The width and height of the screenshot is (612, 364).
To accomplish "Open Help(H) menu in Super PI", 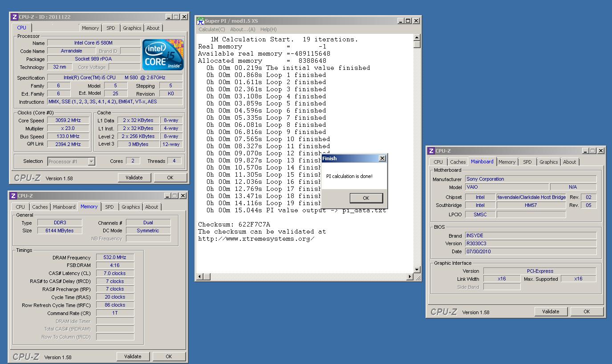I will coord(268,29).
